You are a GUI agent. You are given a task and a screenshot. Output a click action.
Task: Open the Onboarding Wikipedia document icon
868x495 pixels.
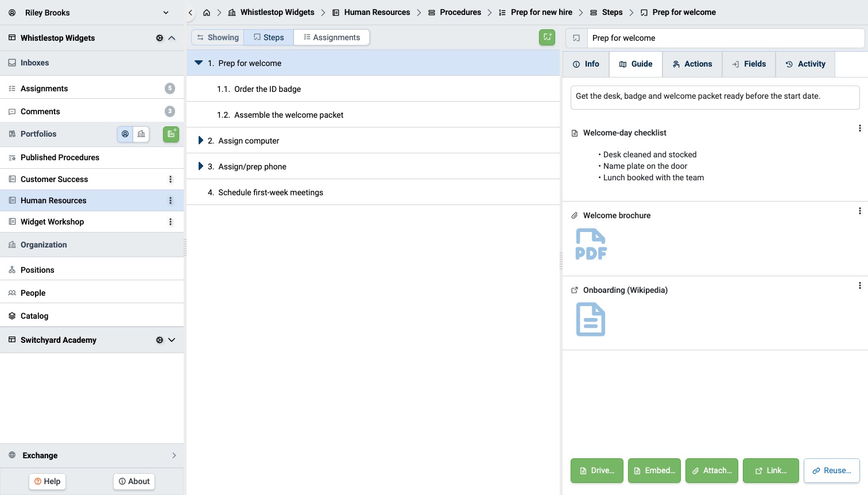pyautogui.click(x=591, y=319)
